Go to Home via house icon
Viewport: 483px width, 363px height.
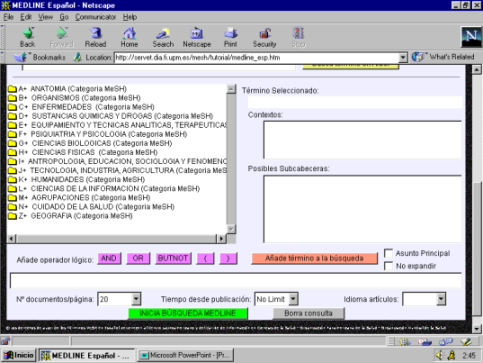coord(129,33)
